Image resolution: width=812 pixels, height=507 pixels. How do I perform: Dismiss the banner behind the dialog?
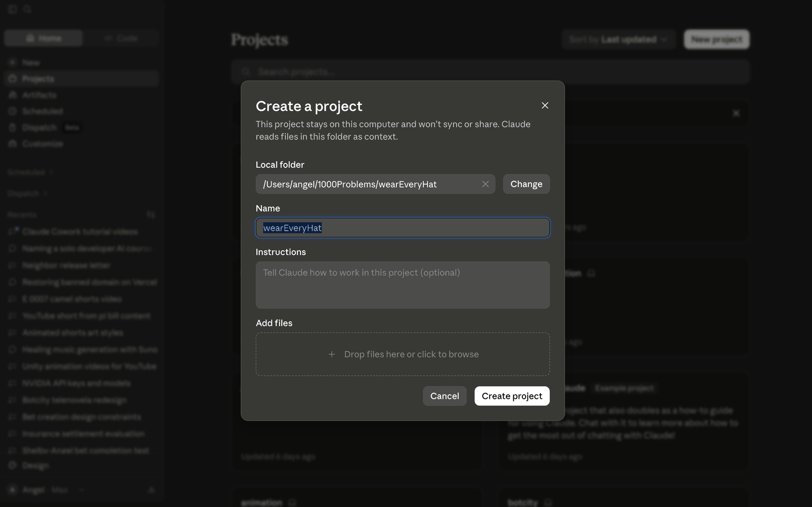[x=736, y=113]
